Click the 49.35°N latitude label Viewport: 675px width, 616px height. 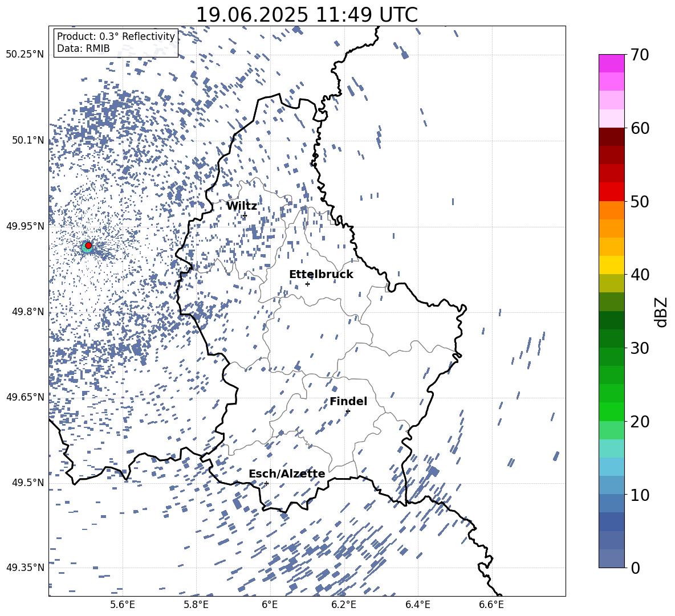(25, 568)
